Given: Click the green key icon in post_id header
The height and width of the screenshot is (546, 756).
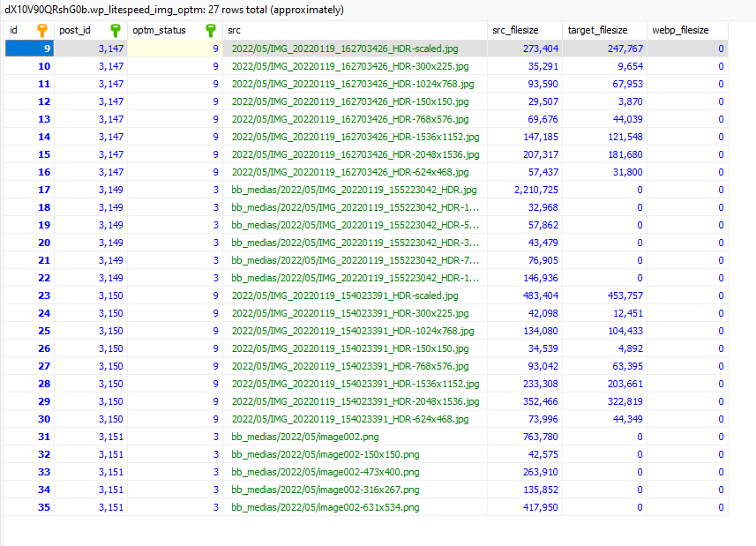Looking at the screenshot, I should point(116,30).
